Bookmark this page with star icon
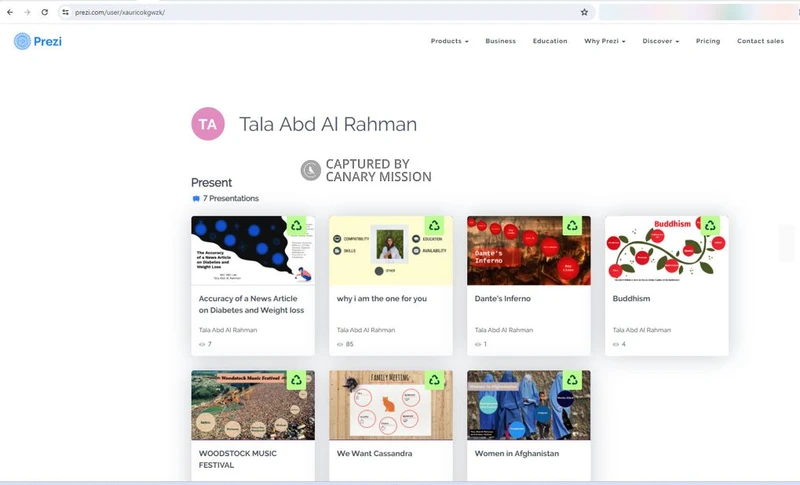 coord(584,12)
